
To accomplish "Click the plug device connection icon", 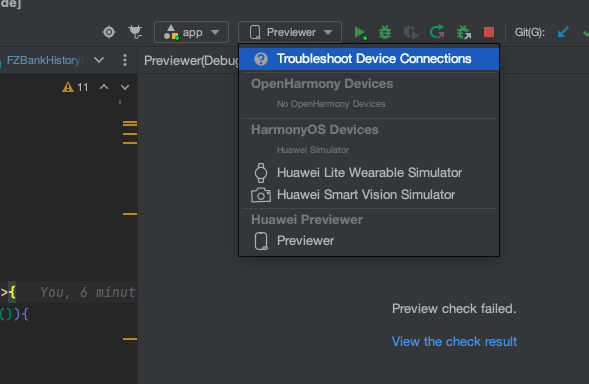I will click(x=135, y=32).
